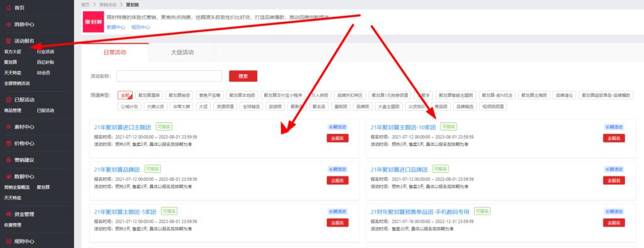Click 去报名 for 21年聚划算进口主题团
644x248 pixels.
point(338,138)
